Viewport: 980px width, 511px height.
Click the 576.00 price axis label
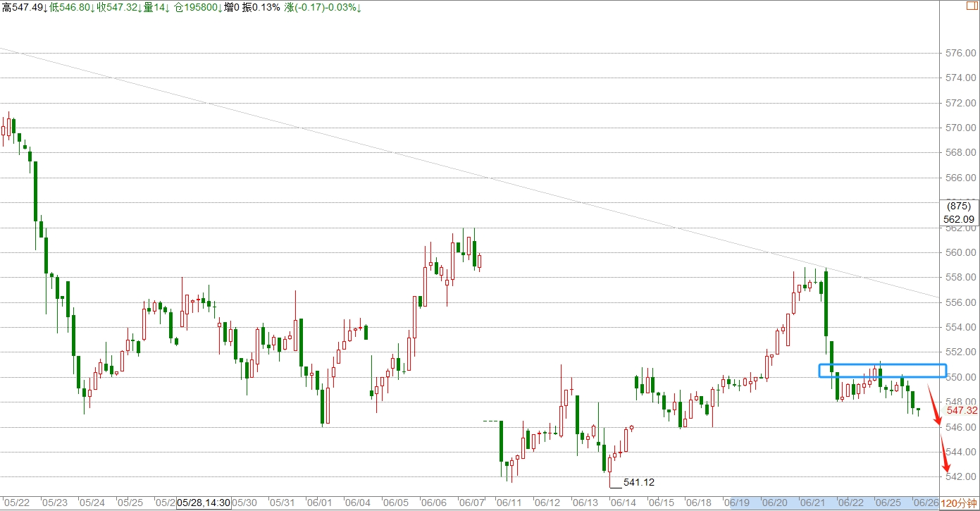coord(962,53)
